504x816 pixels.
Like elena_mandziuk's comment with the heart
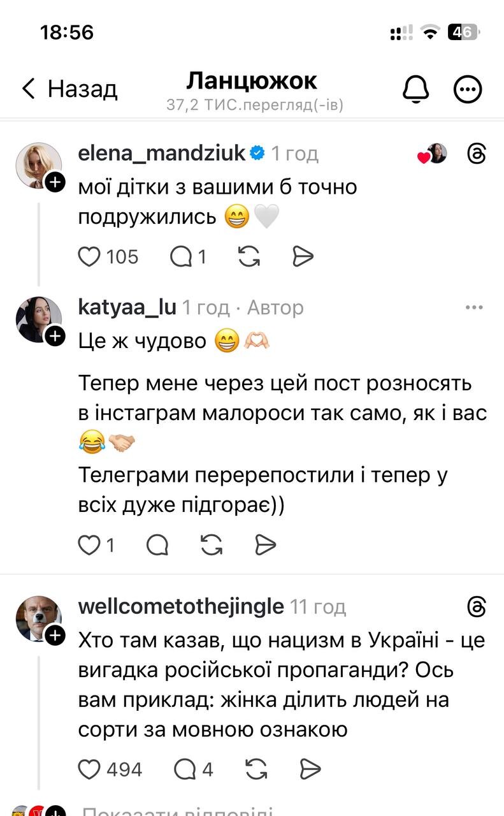click(x=89, y=256)
